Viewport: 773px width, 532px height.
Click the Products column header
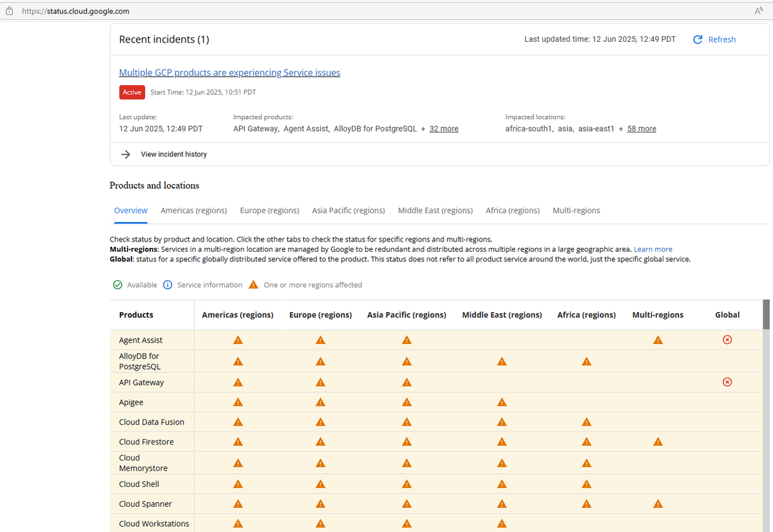pyautogui.click(x=136, y=315)
